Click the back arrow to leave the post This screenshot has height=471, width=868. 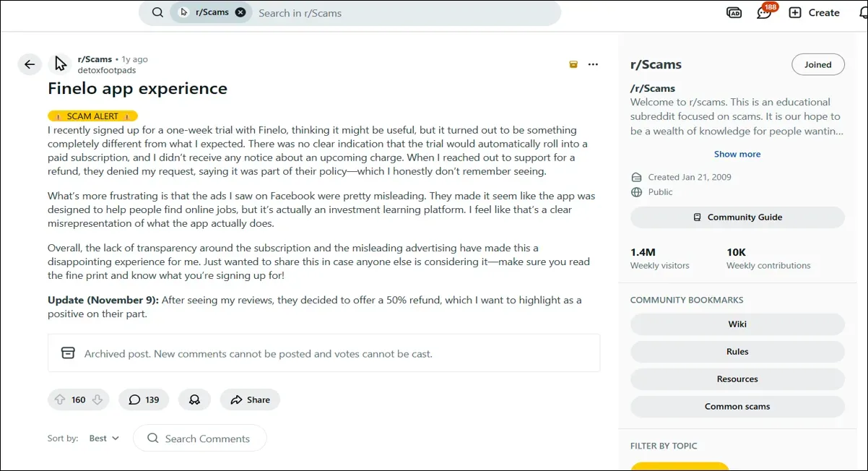30,64
